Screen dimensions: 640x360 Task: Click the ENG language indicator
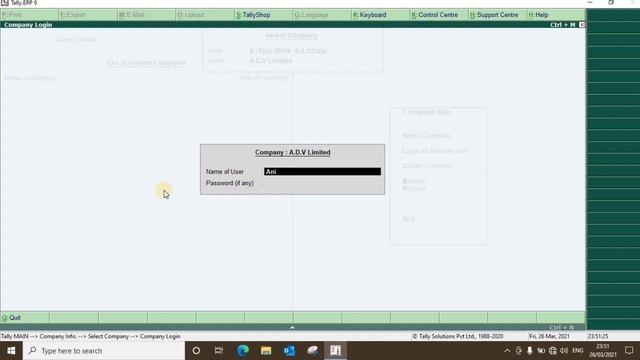coord(578,350)
